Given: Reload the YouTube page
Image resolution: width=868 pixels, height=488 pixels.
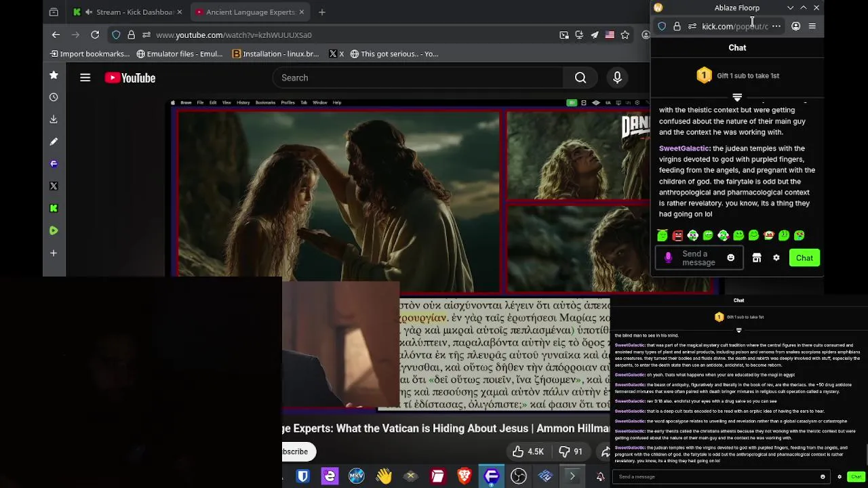Looking at the screenshot, I should coord(95,35).
